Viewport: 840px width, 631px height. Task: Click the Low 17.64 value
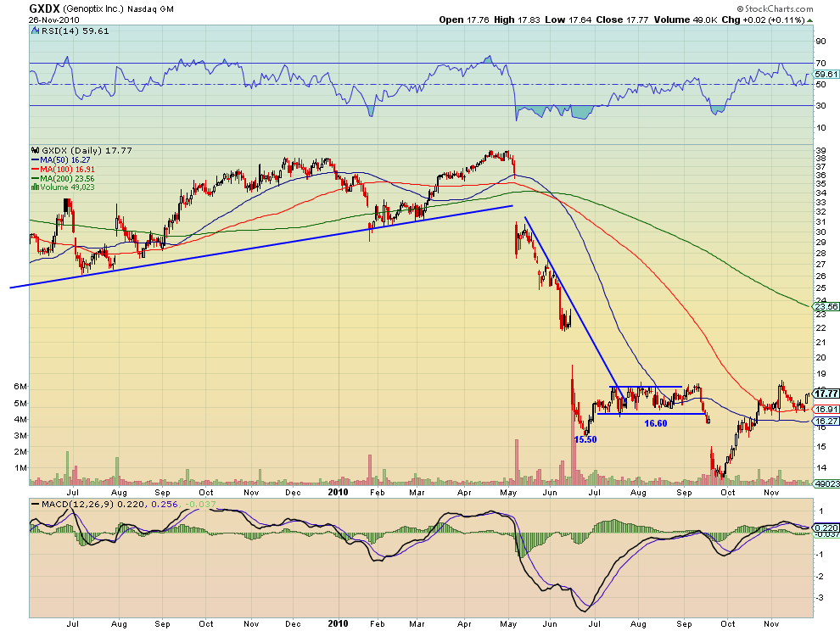point(568,20)
